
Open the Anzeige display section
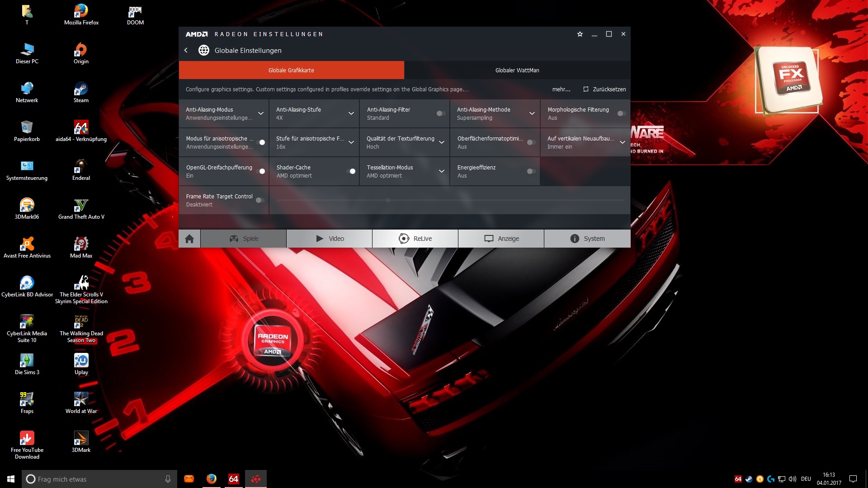click(x=501, y=239)
